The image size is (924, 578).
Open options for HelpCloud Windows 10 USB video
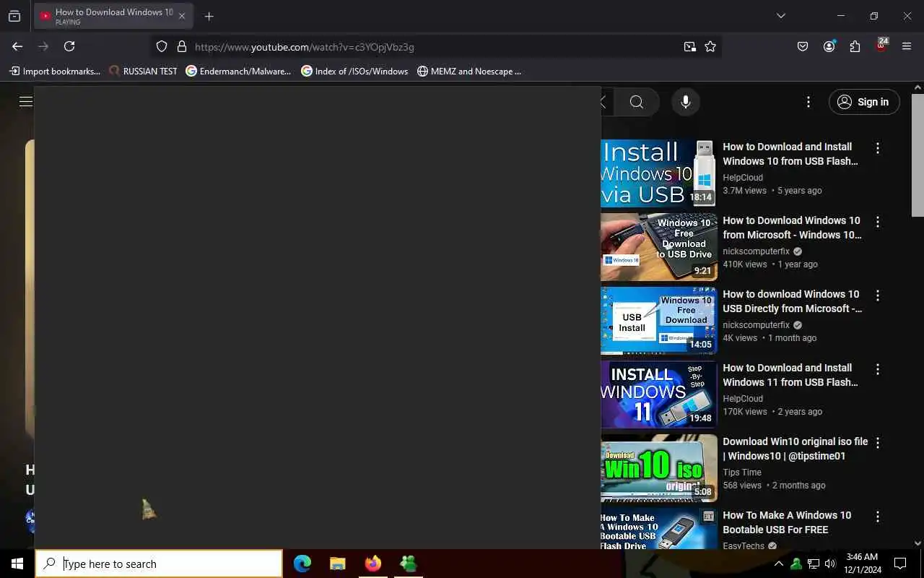[878, 148]
